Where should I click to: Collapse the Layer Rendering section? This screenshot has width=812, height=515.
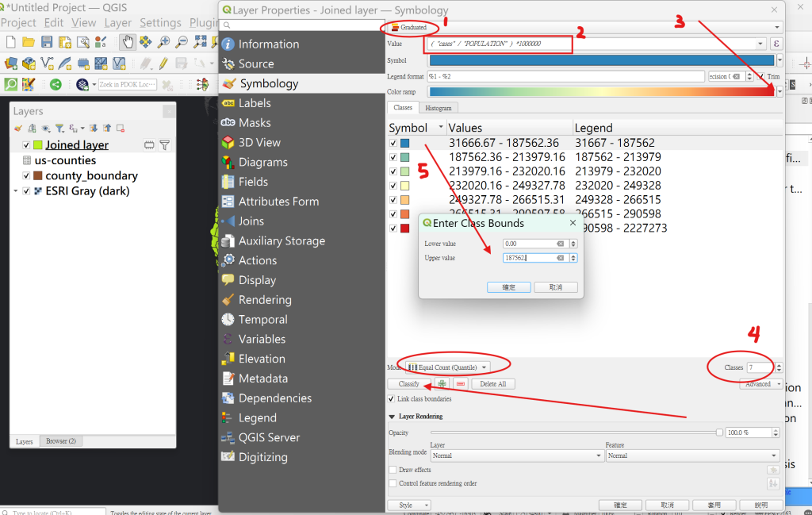(392, 417)
